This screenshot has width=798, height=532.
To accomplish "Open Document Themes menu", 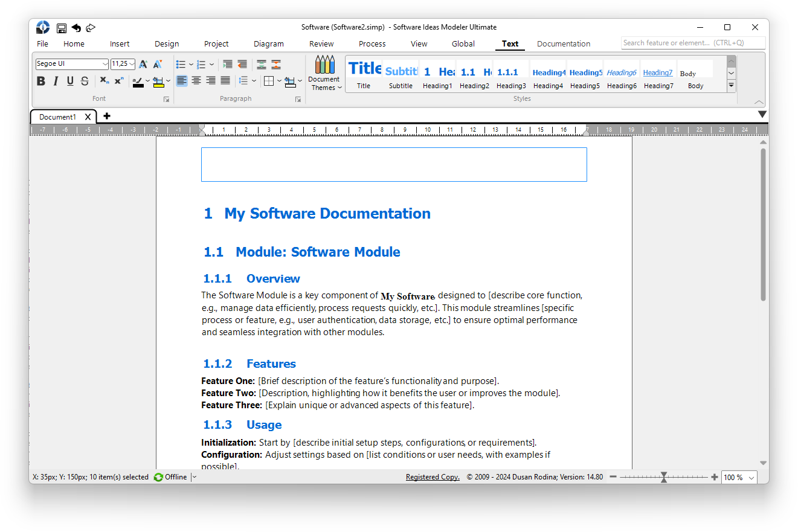I will pyautogui.click(x=324, y=73).
